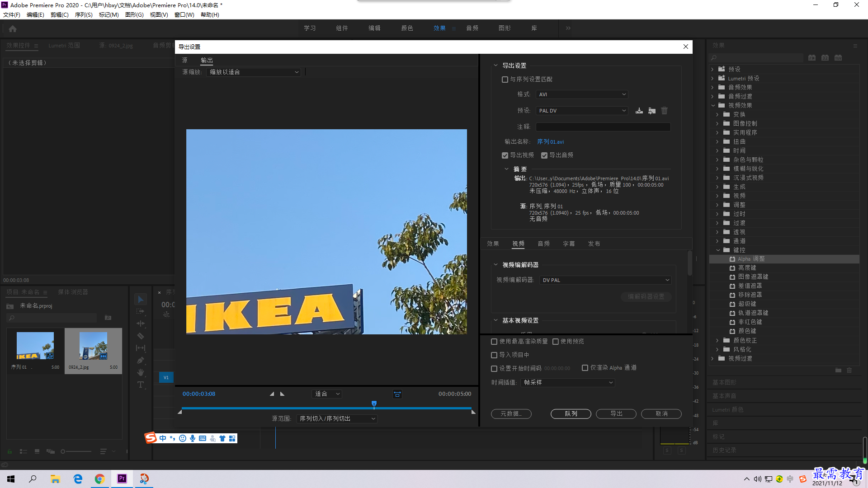Open the File menu
This screenshot has width=868, height=488.
click(12, 15)
